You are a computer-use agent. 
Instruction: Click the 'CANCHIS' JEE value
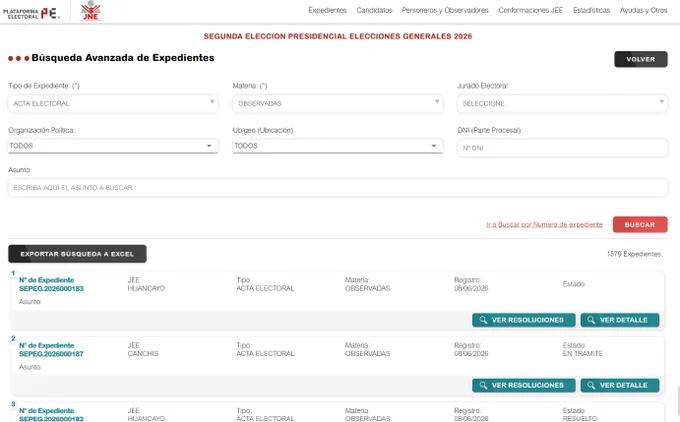pyautogui.click(x=143, y=354)
